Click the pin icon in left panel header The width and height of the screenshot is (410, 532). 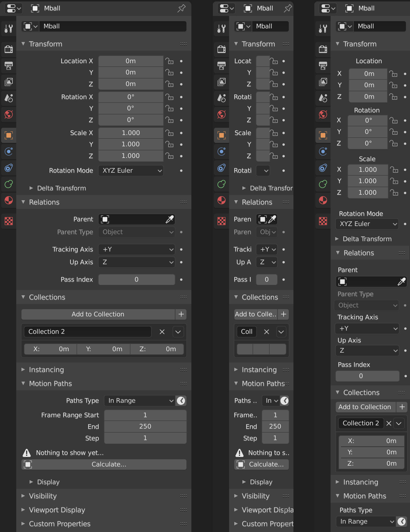[182, 8]
